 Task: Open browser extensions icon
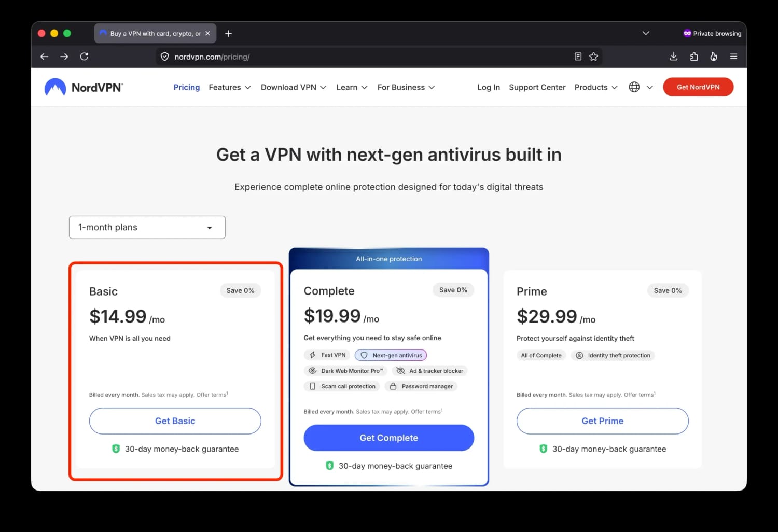point(694,57)
